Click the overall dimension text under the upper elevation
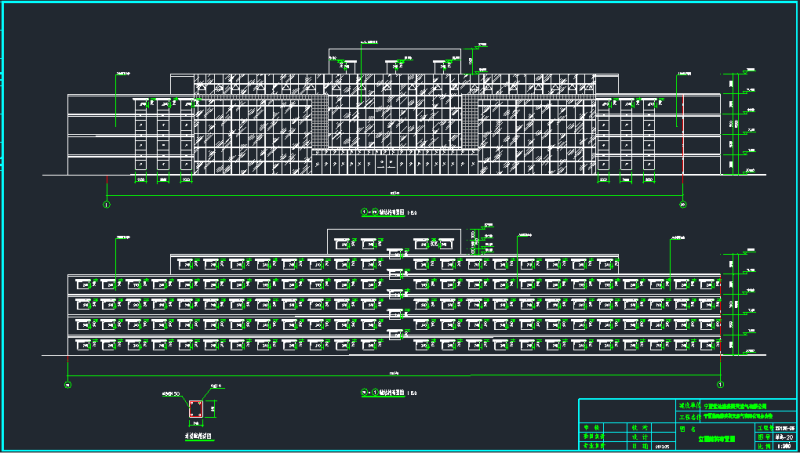 click(x=394, y=192)
